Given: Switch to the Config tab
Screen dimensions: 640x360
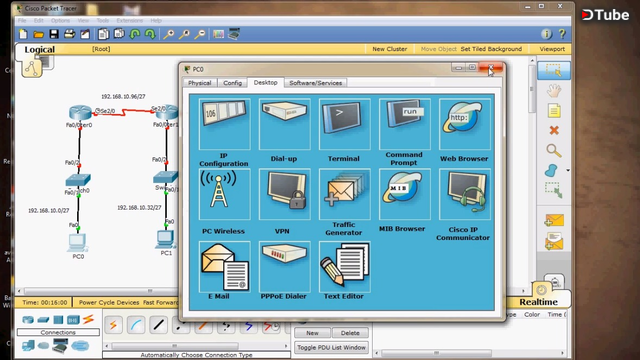Looking at the screenshot, I should pyautogui.click(x=233, y=83).
